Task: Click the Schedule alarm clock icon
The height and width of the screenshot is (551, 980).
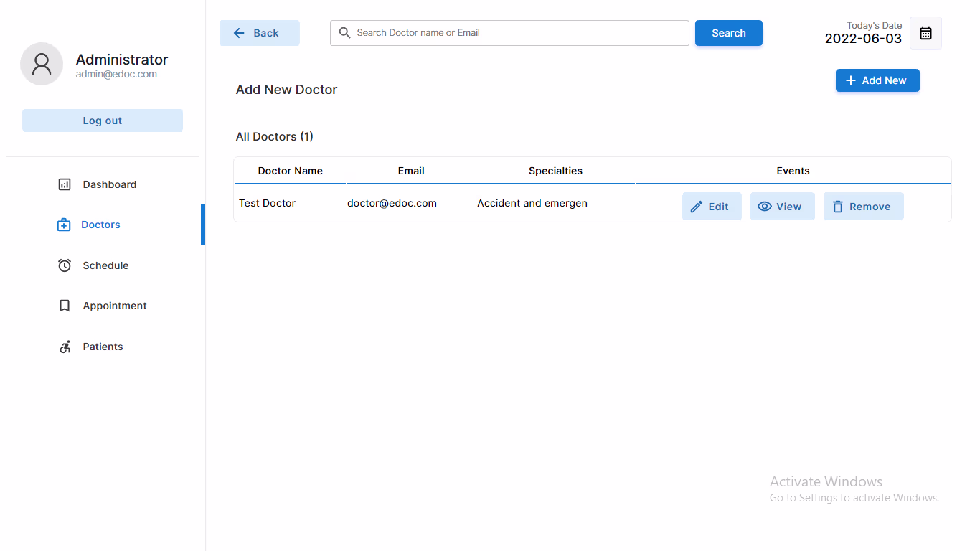Action: 65,265
